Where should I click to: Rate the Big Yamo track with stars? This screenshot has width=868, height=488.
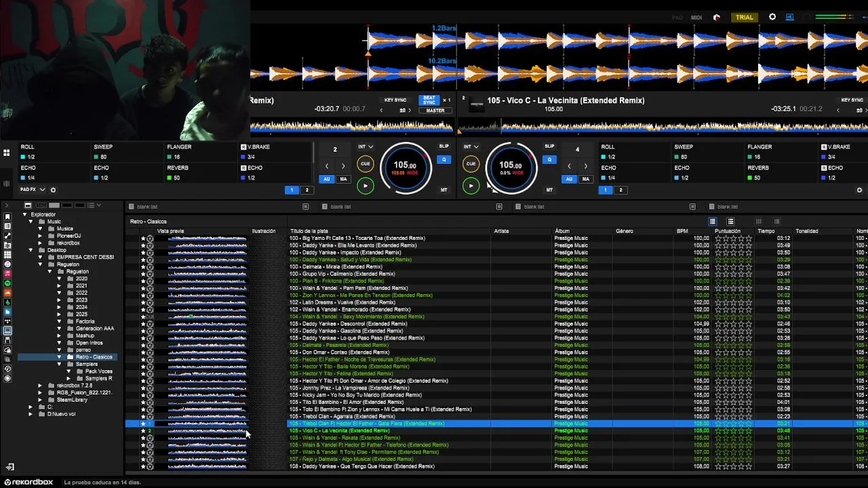click(733, 239)
